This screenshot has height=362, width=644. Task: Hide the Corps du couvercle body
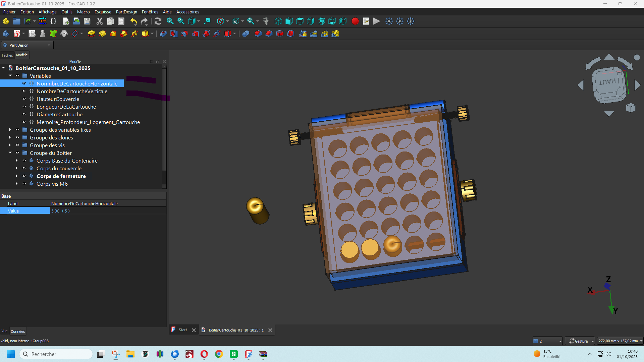pos(24,168)
